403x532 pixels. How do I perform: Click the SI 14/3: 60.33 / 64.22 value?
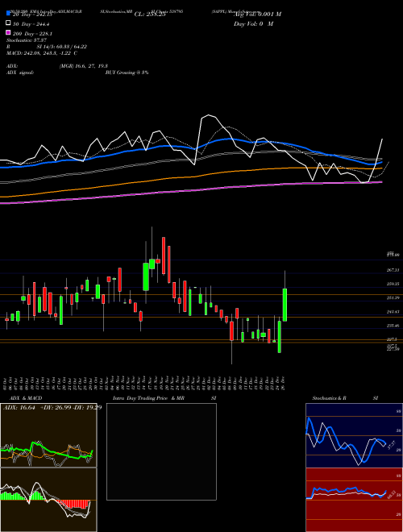[62, 47]
